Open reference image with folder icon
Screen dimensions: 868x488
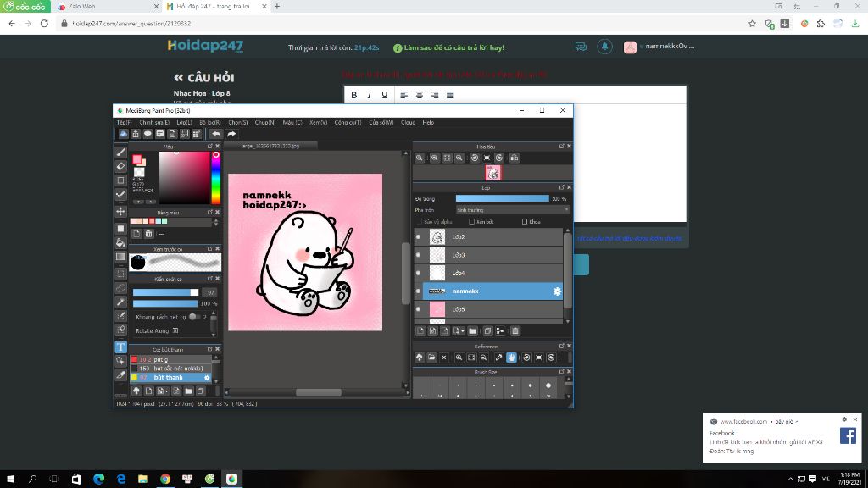(x=431, y=358)
